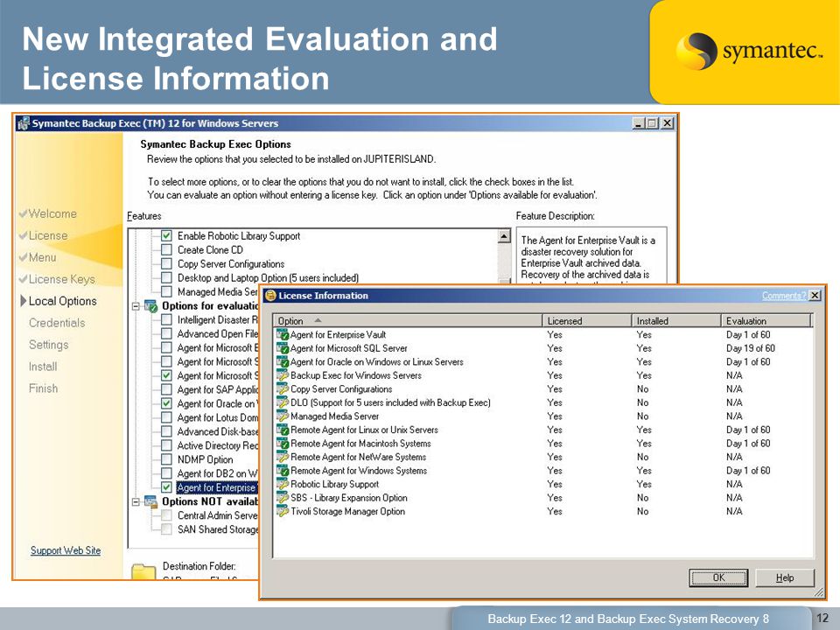Image resolution: width=840 pixels, height=630 pixels.
Task: Collapse the Options for evaluation tree node
Action: pos(136,306)
